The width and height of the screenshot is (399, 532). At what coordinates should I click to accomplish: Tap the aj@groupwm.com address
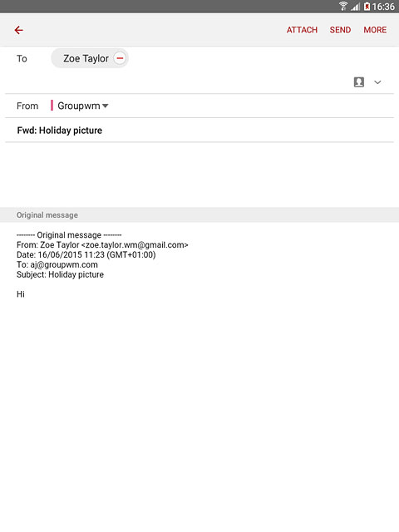point(64,264)
